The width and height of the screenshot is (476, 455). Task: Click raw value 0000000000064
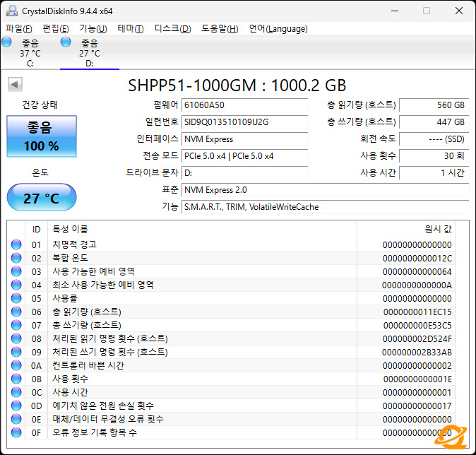417,272
